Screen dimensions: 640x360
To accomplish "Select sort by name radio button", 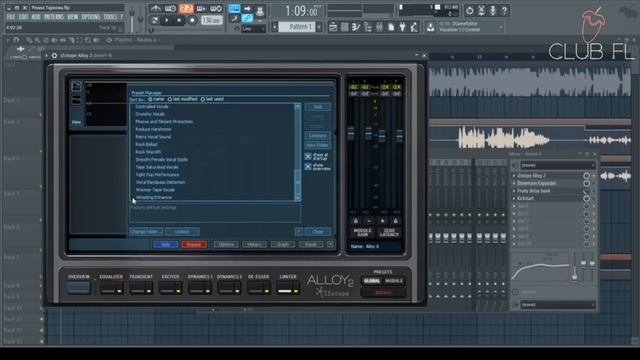I will [x=150, y=99].
